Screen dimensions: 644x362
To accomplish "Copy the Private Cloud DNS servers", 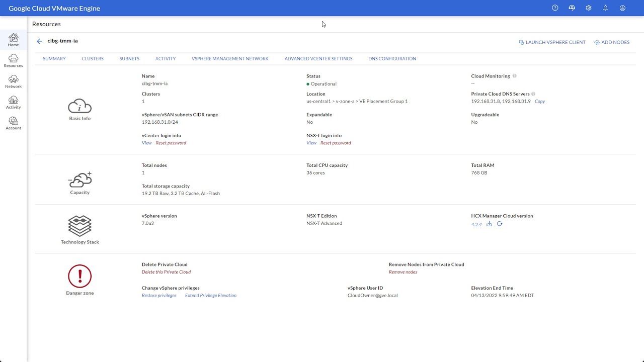I will click(539, 102).
